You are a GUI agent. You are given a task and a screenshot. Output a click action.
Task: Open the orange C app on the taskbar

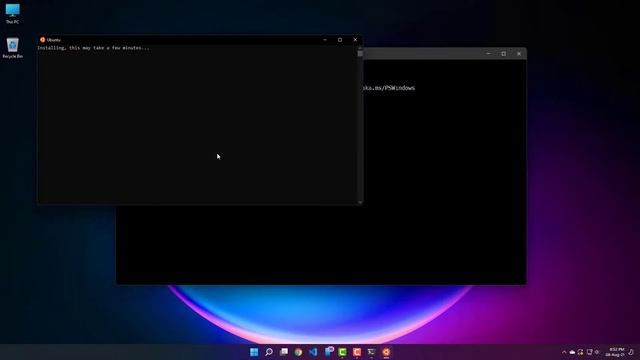(x=357, y=352)
